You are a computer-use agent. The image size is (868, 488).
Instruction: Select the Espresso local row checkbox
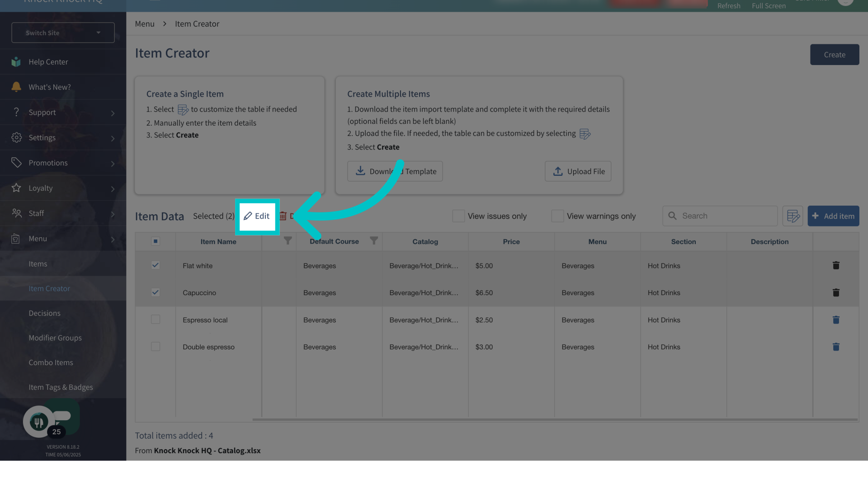coord(156,319)
